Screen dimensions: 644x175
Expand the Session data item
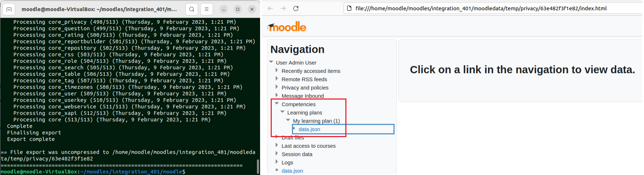click(x=277, y=153)
